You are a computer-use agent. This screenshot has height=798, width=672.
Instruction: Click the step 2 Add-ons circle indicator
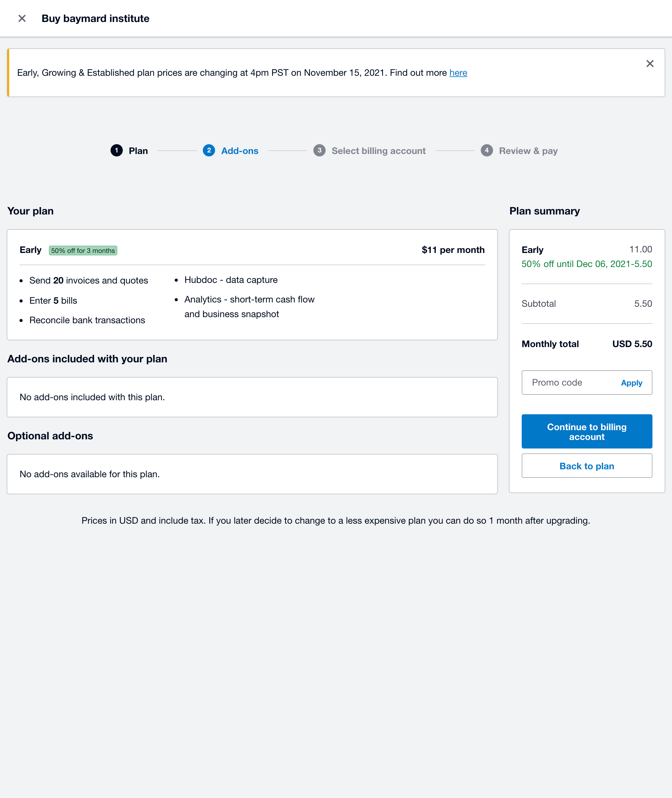[x=209, y=151]
